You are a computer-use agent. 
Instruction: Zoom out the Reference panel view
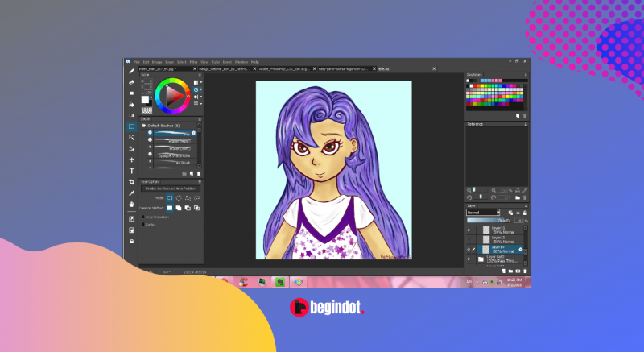[x=469, y=191]
